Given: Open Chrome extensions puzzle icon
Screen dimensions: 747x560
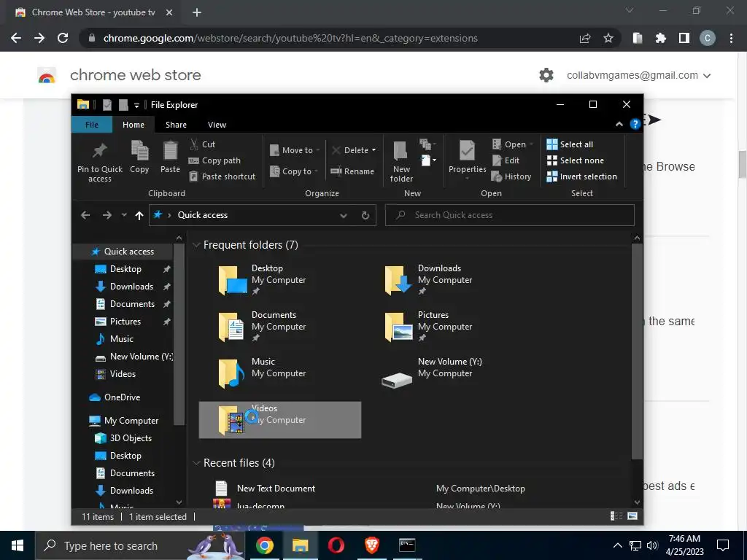Looking at the screenshot, I should (661, 38).
